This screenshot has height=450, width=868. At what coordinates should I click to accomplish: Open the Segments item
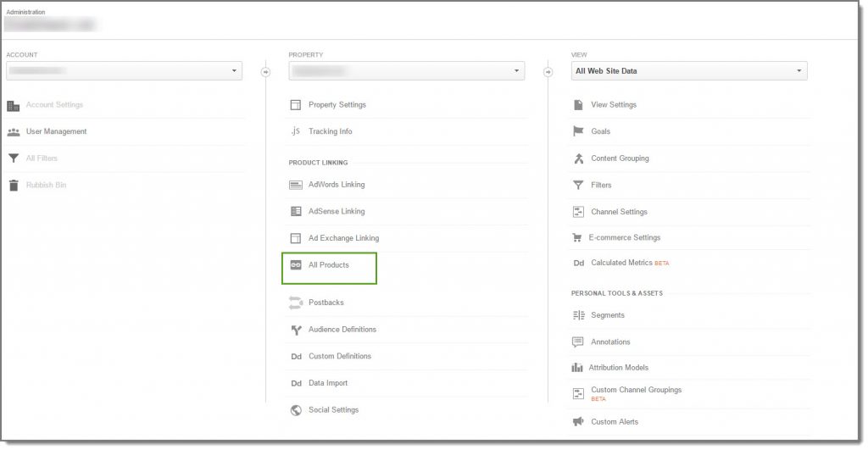pyautogui.click(x=608, y=315)
